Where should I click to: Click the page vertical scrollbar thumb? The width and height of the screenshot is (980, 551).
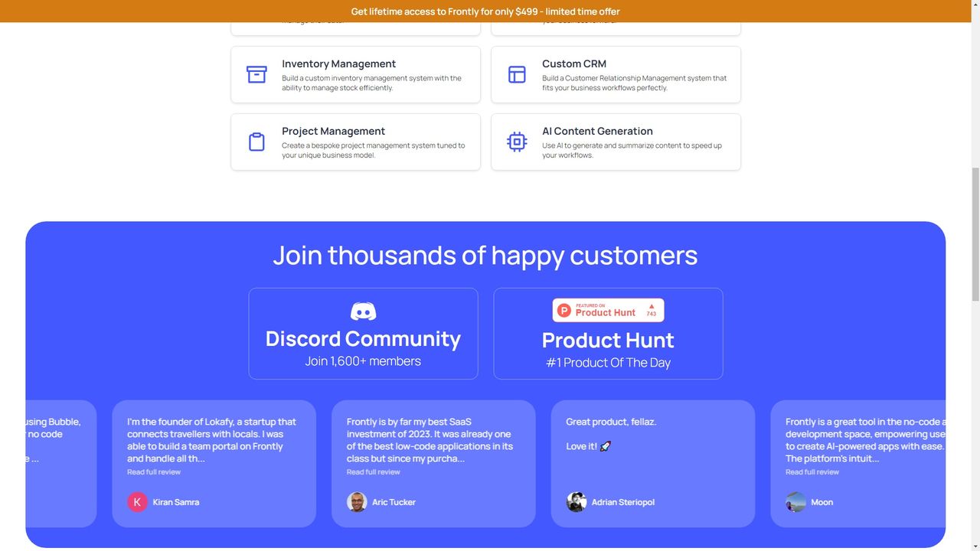pyautogui.click(x=975, y=233)
